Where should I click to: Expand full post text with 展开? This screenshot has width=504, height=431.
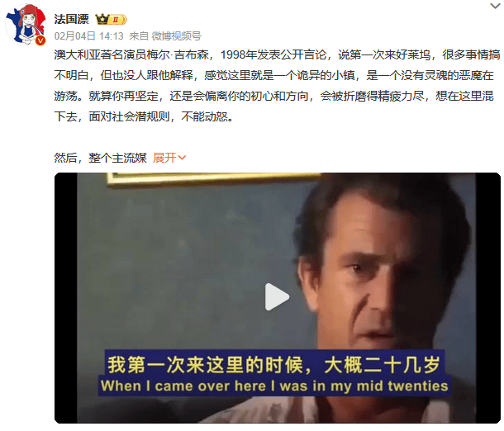click(164, 158)
